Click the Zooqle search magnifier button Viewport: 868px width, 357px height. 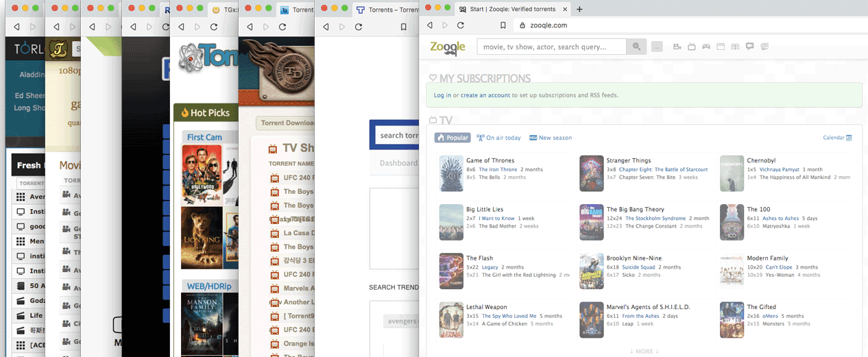[x=637, y=47]
